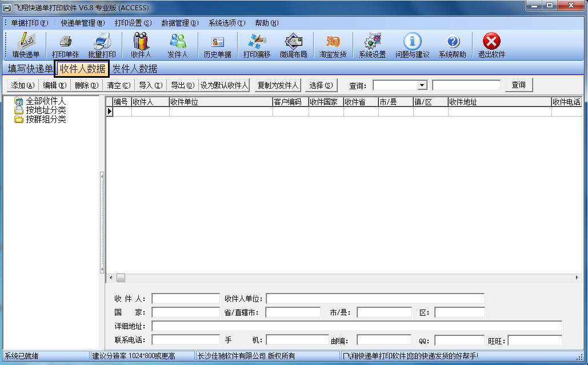Click the 打印单张 printer icon
The height and width of the screenshot is (365, 588).
tap(65, 45)
